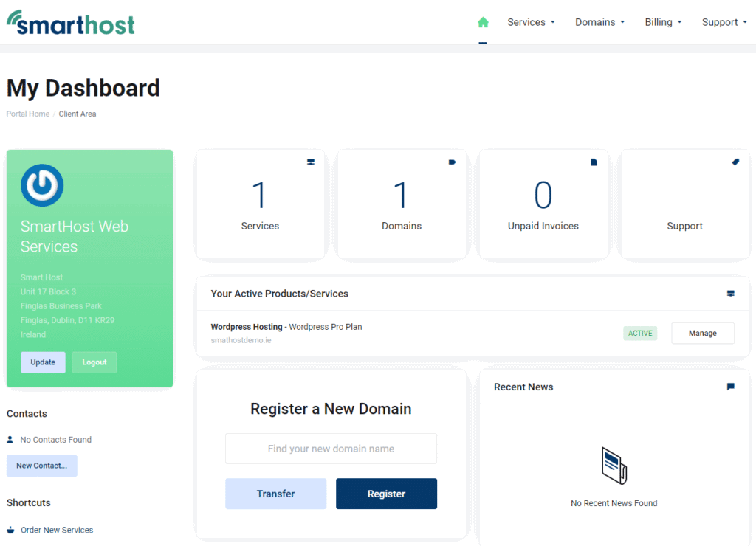Click the document icon on Unpaid Invoices card
Viewport: 756px width, 546px height.
[x=594, y=162]
